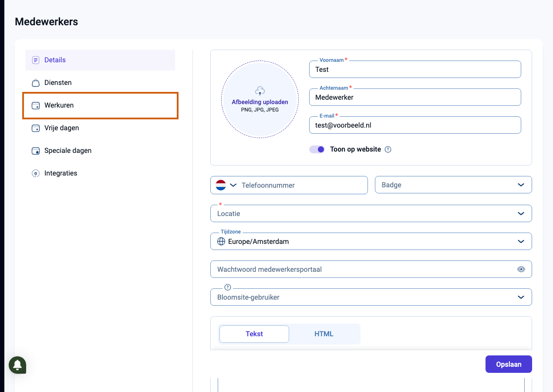This screenshot has width=553, height=392.
Task: Click the Vrije dagen calendar icon
Action: coord(36,128)
